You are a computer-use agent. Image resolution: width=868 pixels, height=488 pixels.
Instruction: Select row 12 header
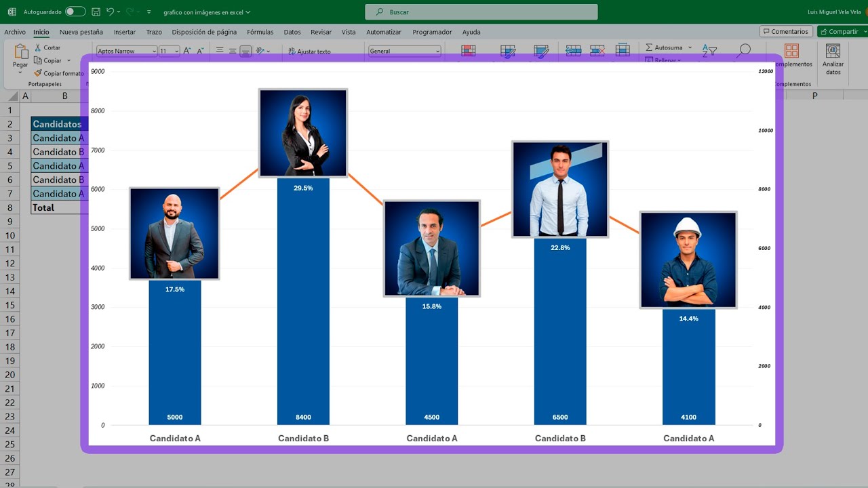(9, 263)
